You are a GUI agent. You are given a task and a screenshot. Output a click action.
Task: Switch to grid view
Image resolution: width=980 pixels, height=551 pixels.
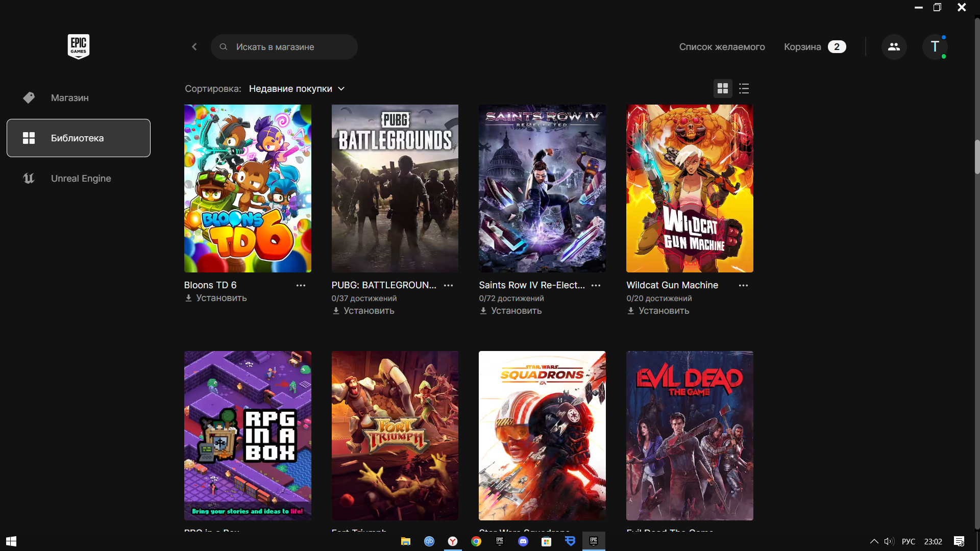point(723,89)
